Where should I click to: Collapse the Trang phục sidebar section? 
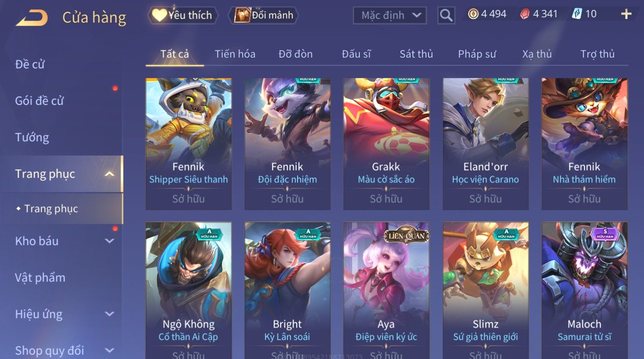click(x=110, y=174)
